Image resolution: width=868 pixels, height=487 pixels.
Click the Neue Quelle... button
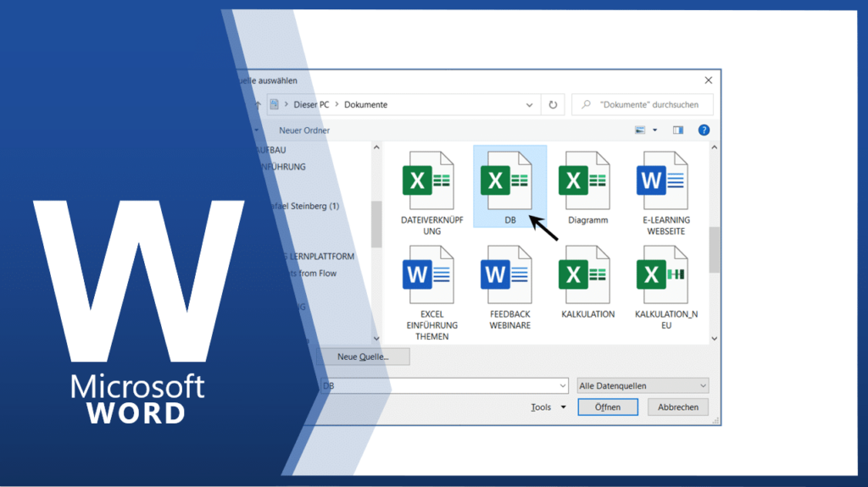point(363,357)
